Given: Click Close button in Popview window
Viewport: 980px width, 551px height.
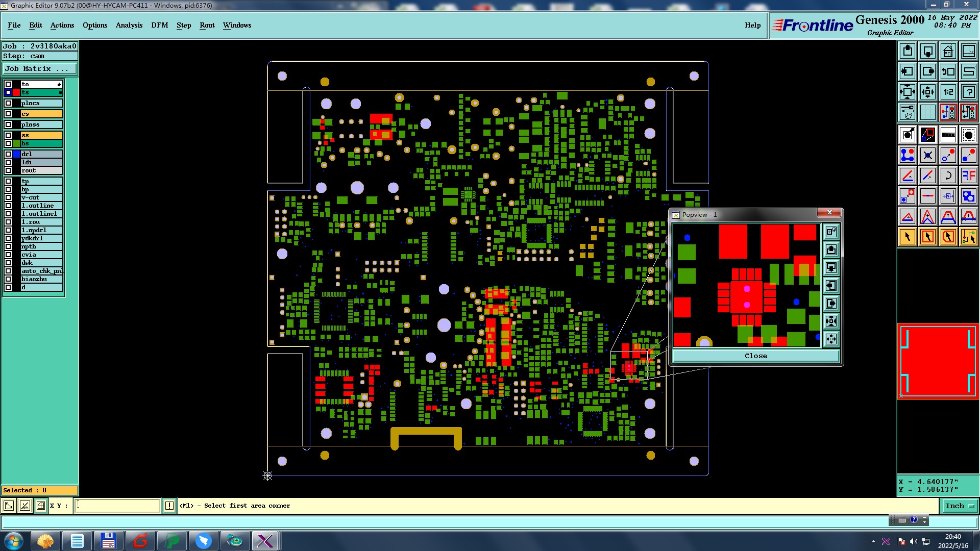Looking at the screenshot, I should click(x=756, y=356).
